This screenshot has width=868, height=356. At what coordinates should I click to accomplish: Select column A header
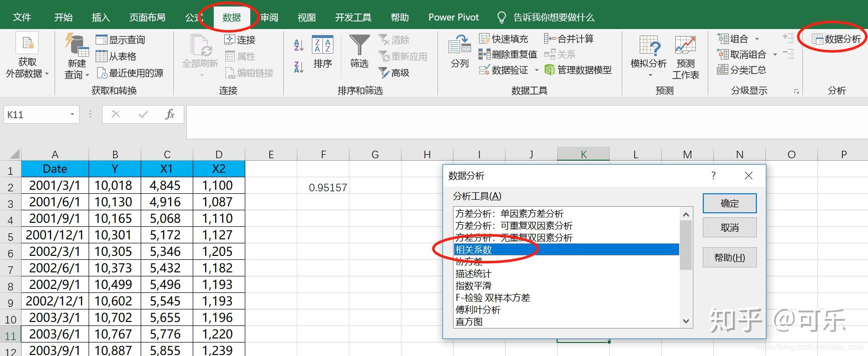pos(55,154)
